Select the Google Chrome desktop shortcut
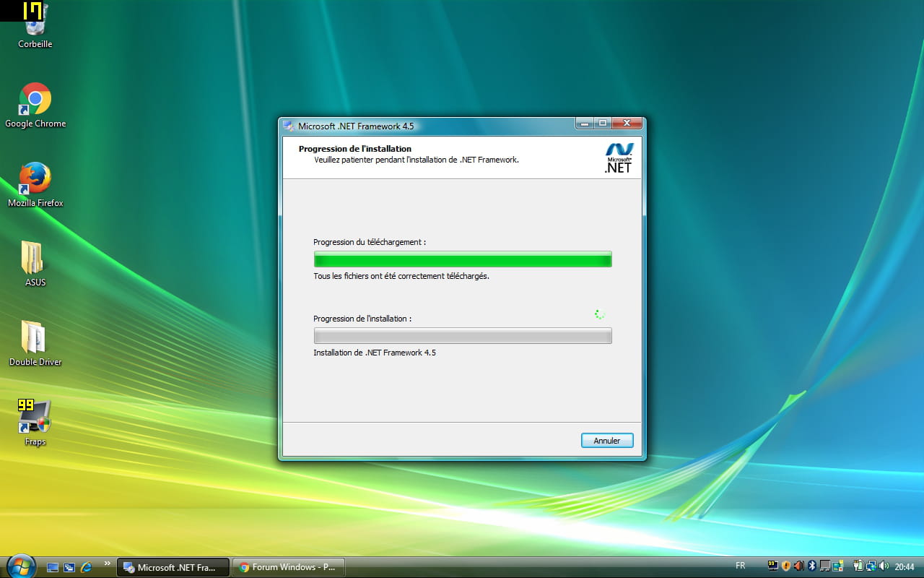The image size is (924, 578). coord(35,100)
